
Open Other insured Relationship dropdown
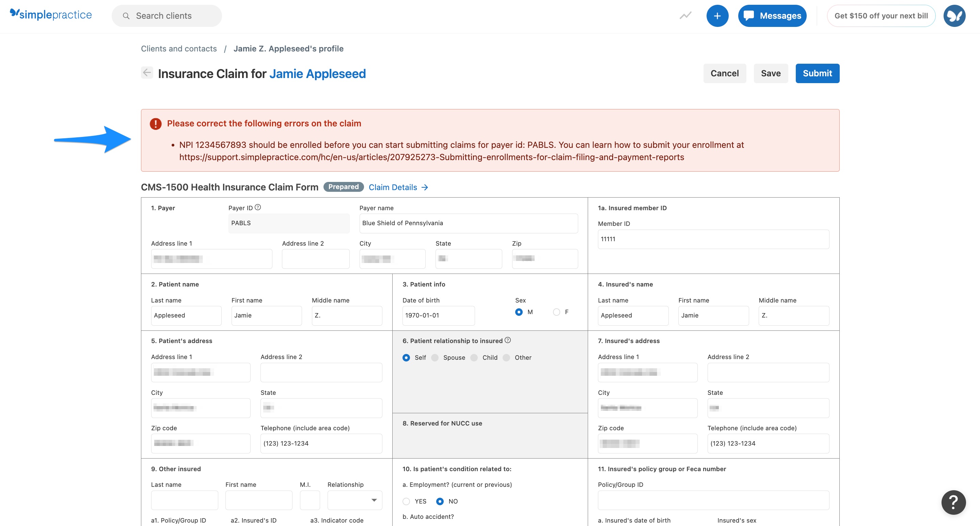pyautogui.click(x=354, y=500)
